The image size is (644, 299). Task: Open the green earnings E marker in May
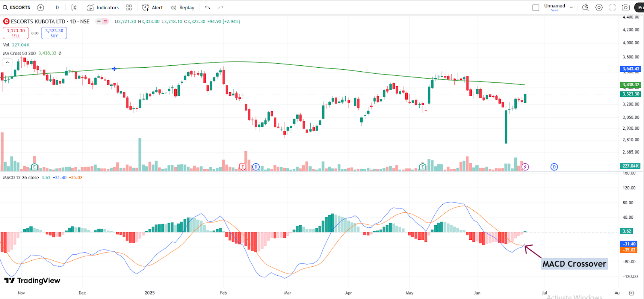coord(423,167)
